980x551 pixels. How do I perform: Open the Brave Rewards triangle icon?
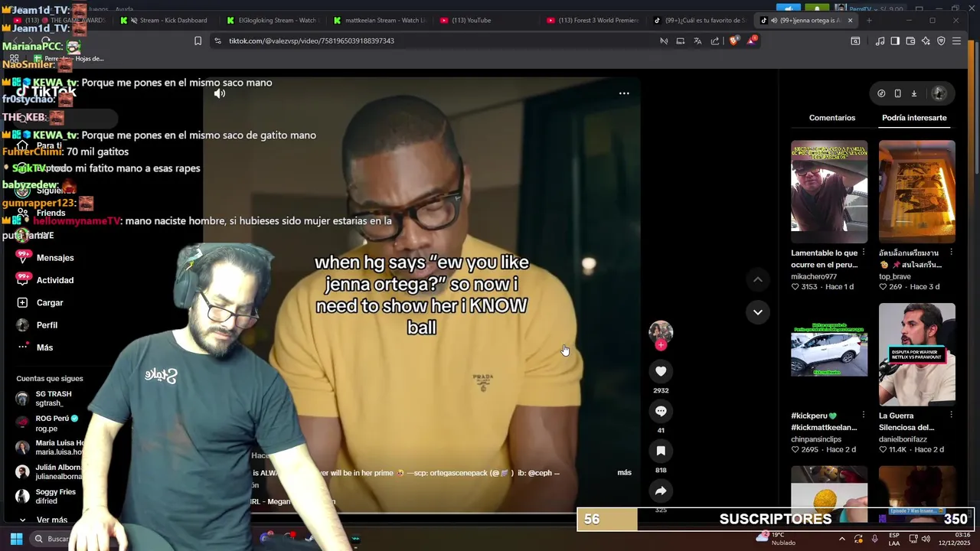pos(752,41)
